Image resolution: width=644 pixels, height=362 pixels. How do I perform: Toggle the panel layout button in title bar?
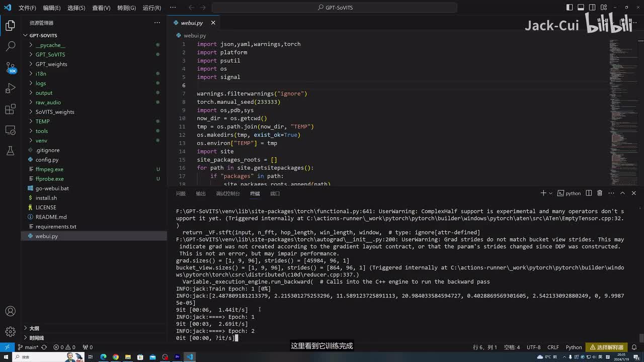(581, 8)
